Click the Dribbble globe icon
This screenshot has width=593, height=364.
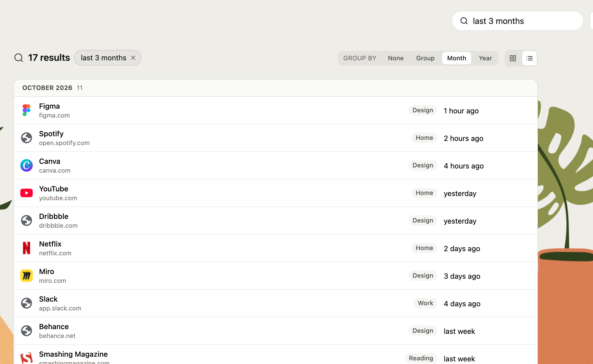27,220
